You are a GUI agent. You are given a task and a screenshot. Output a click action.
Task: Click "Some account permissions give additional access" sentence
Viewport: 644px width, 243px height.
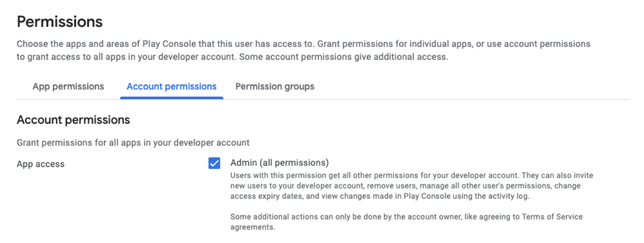[343, 57]
